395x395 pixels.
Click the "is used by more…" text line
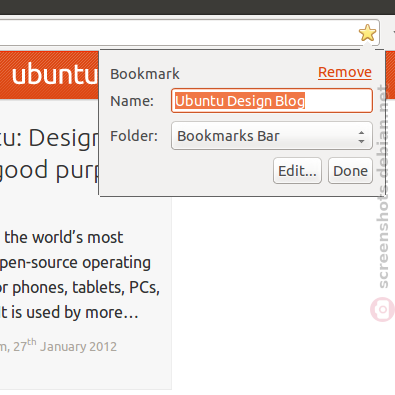[74, 312]
